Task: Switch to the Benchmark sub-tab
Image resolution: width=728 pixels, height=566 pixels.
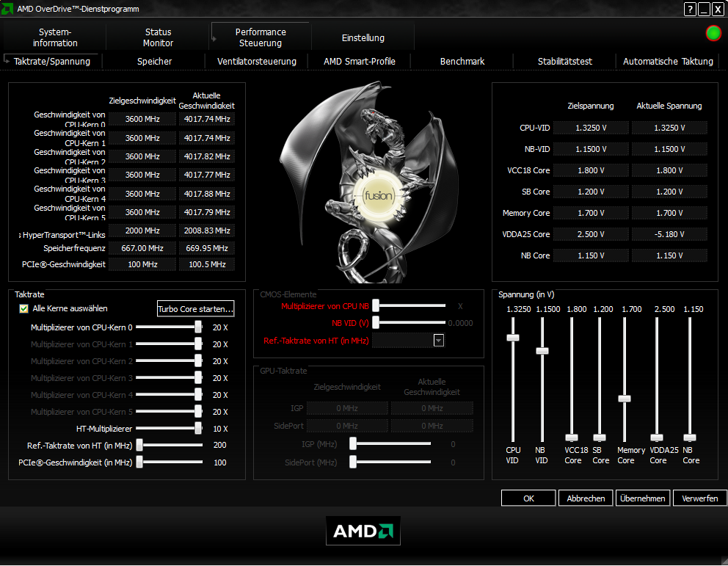Action: [x=462, y=61]
